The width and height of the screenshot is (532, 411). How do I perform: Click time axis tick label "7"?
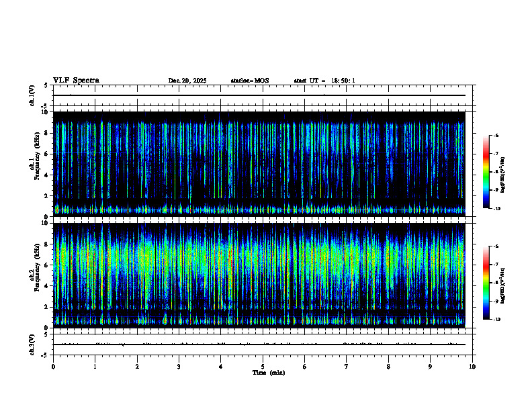click(347, 367)
